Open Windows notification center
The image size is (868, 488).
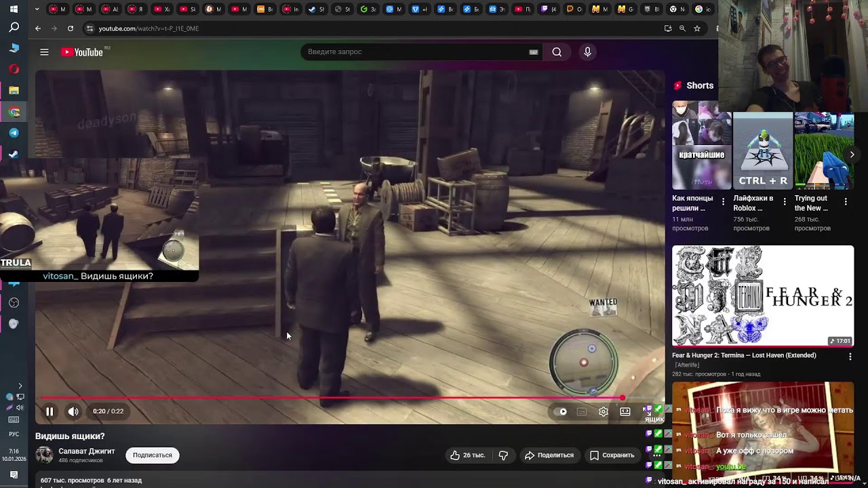tap(14, 475)
